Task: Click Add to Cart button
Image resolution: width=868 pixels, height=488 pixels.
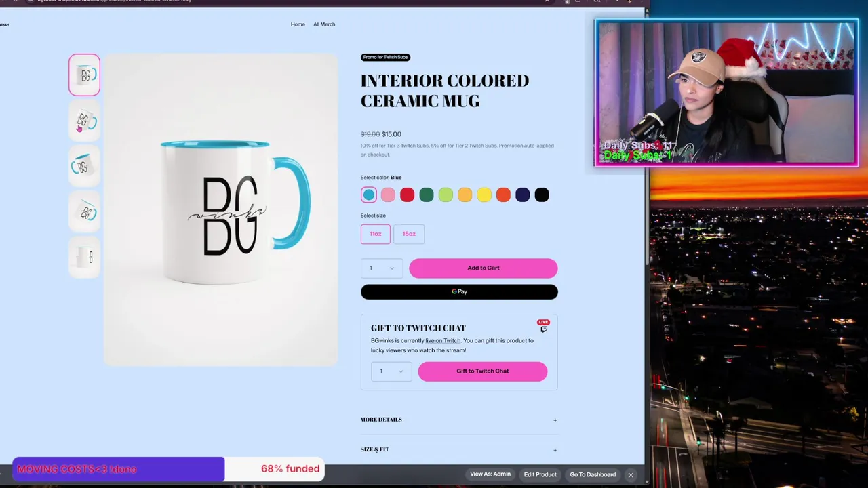Action: [x=484, y=268]
